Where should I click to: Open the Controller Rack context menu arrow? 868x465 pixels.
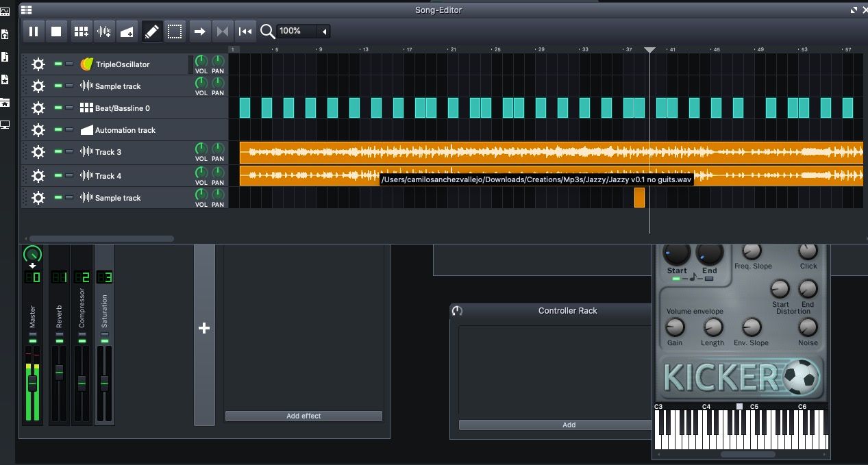[x=458, y=310]
